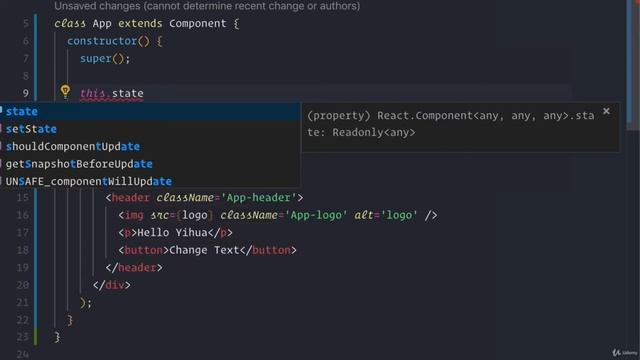Click the lightbulb quick-fix icon on line 9
The width and height of the screenshot is (640, 360).
coord(65,92)
